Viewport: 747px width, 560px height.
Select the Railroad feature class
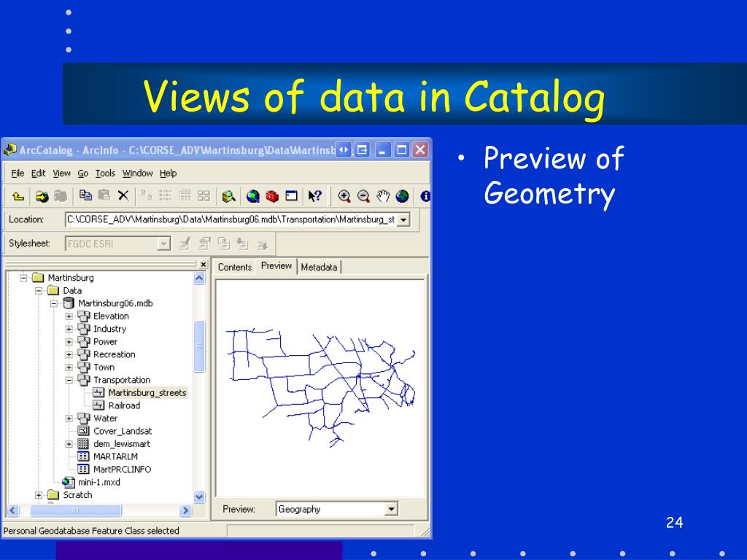click(x=124, y=405)
